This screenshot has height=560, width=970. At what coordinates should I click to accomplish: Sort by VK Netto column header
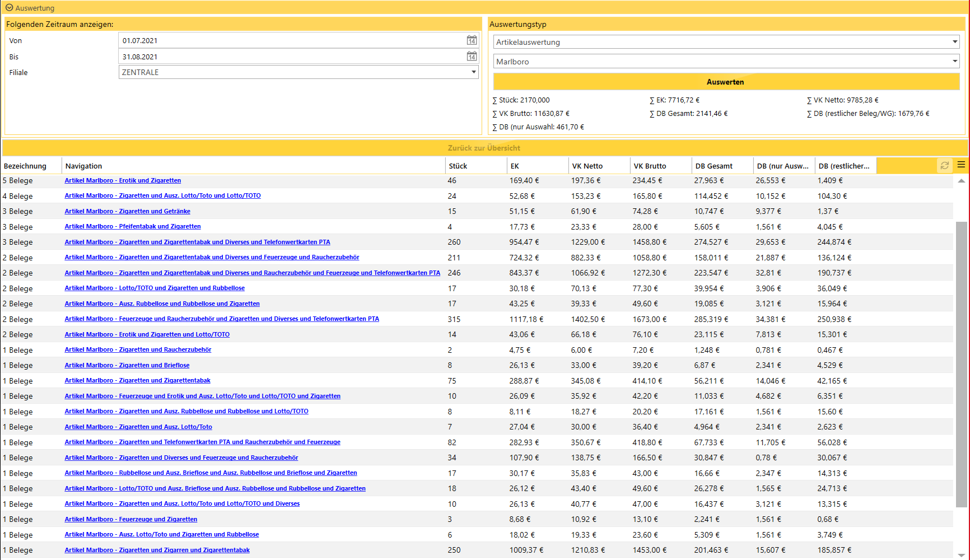click(x=599, y=166)
